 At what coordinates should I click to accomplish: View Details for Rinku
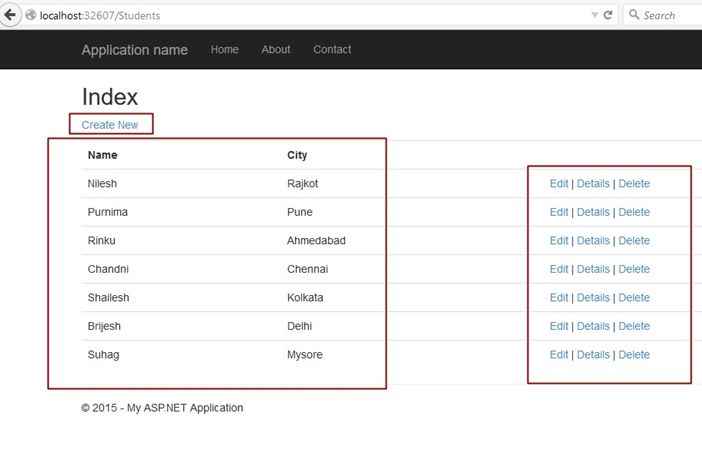tap(593, 241)
